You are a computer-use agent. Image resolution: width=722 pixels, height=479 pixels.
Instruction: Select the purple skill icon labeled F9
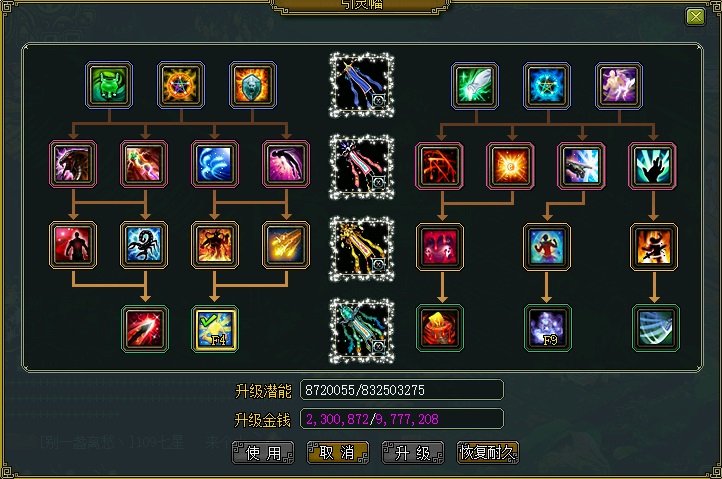(547, 327)
